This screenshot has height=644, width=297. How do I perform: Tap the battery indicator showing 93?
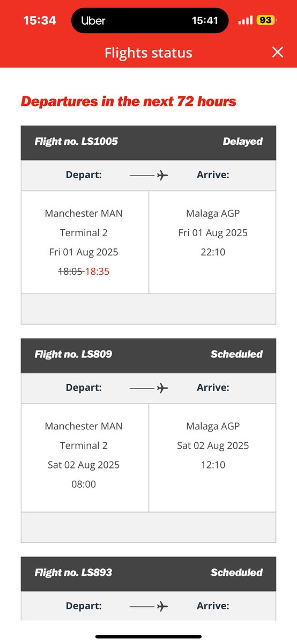click(266, 20)
